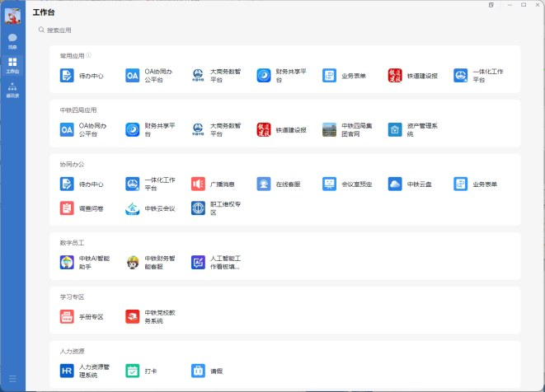The width and height of the screenshot is (545, 392).
Task: Open the 人力资源管理系统 HR app
Action: click(x=67, y=371)
